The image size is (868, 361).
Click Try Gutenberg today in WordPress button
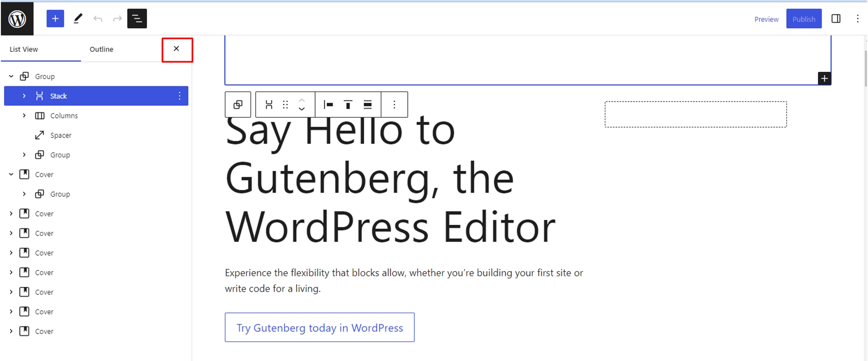point(319,328)
